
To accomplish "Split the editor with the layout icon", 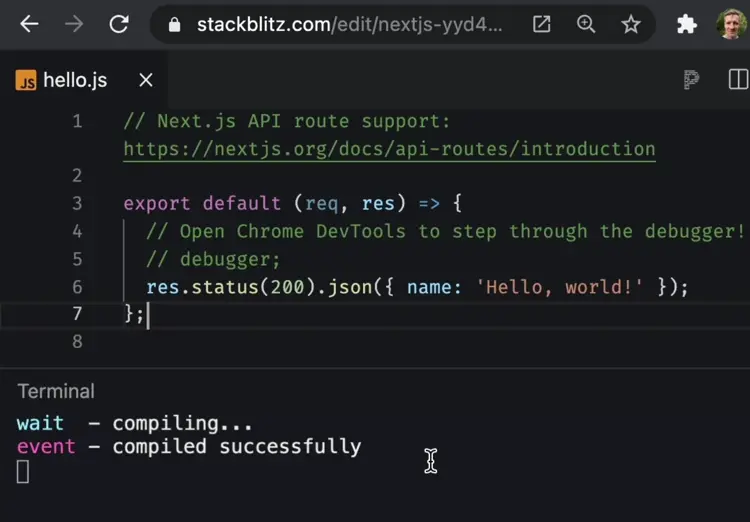I will [x=738, y=80].
